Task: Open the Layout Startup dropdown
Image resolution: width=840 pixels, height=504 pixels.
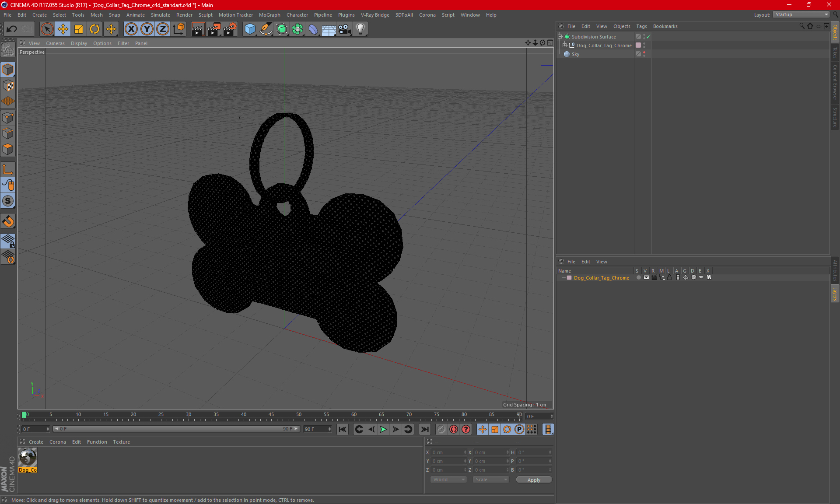Action: click(802, 14)
